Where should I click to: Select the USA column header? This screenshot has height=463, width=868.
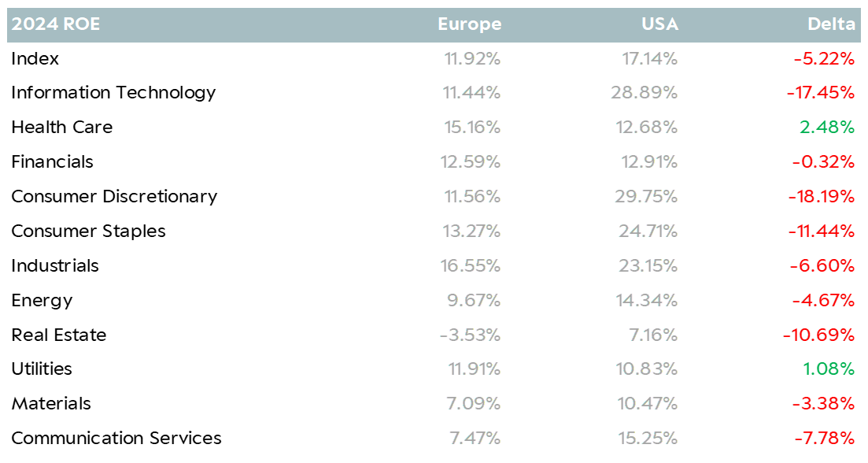click(x=660, y=24)
